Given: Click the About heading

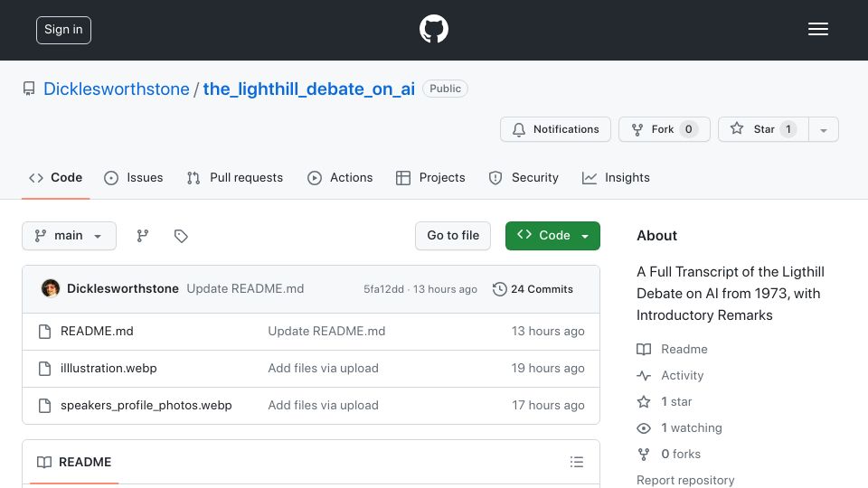Looking at the screenshot, I should (x=656, y=236).
